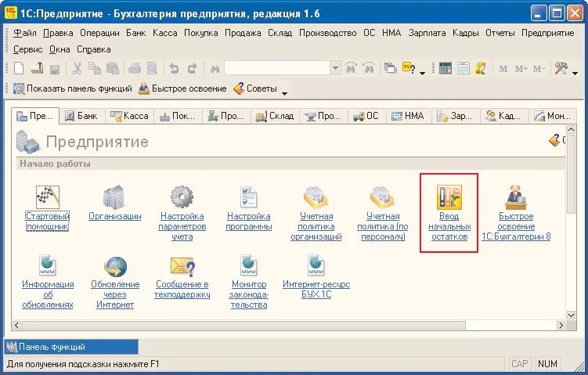Open Интернет-ресурс БУХ.1С link

pyautogui.click(x=316, y=289)
